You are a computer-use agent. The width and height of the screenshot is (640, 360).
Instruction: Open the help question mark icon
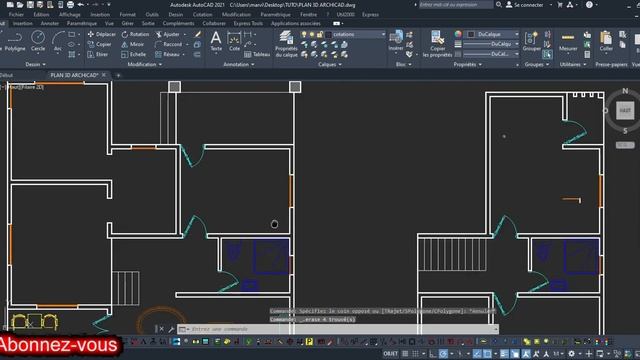coord(589,5)
